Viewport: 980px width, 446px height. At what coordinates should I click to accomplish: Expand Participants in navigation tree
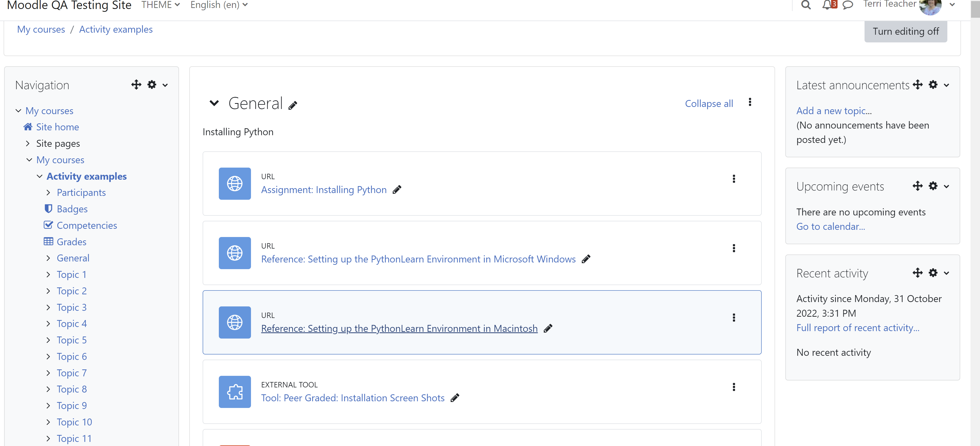pos(48,192)
